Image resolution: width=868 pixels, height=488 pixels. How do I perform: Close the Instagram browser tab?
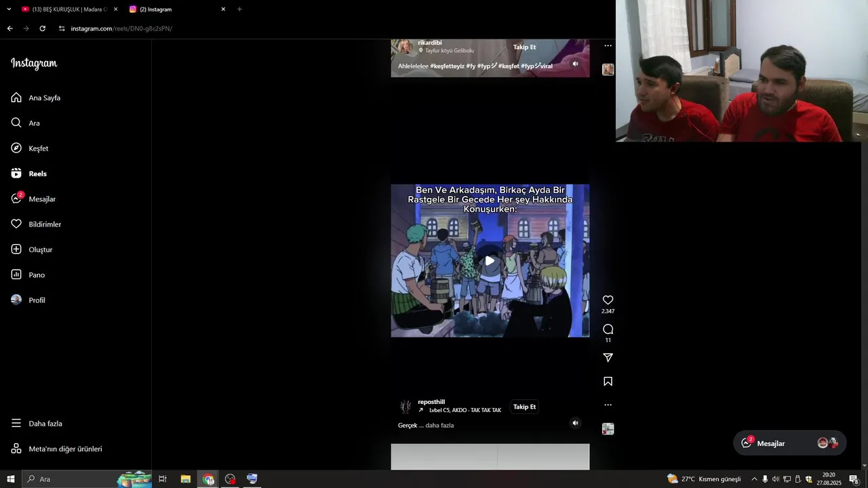[x=223, y=9]
